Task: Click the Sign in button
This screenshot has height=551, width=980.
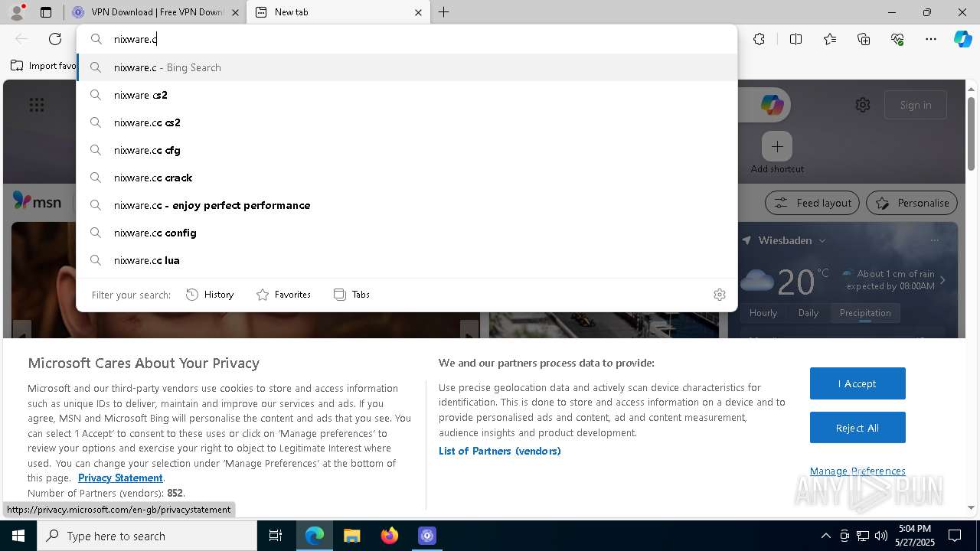Action: [x=916, y=105]
